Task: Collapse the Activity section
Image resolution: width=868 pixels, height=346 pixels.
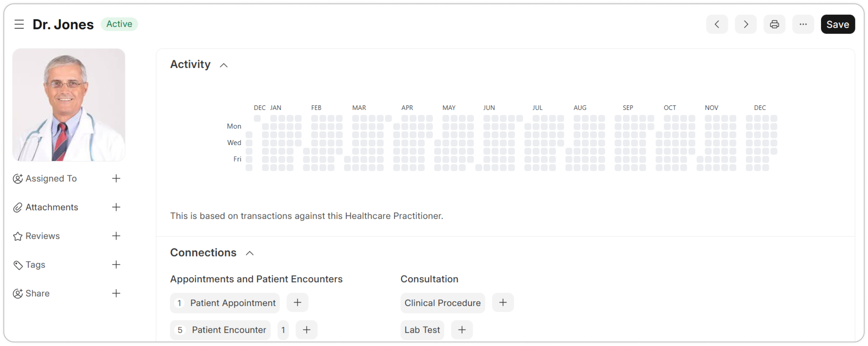Action: [224, 65]
